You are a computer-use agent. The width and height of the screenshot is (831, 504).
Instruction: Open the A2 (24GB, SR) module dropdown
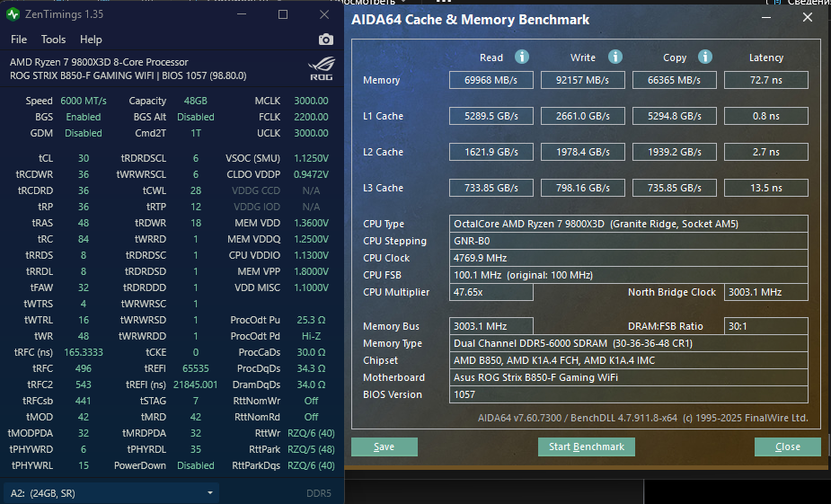[x=111, y=493]
